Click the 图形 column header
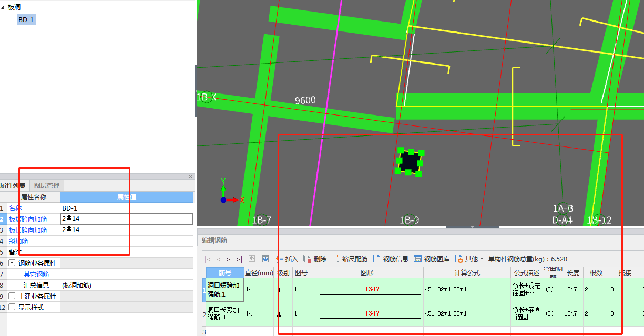Screen dimensions: 644x336 click(x=367, y=272)
